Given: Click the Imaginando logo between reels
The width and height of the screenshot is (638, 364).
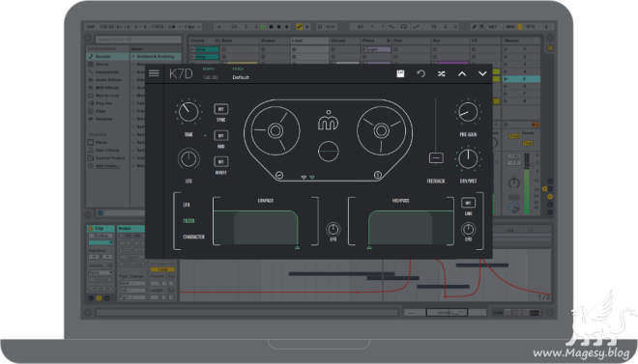Looking at the screenshot, I should click(x=329, y=121).
